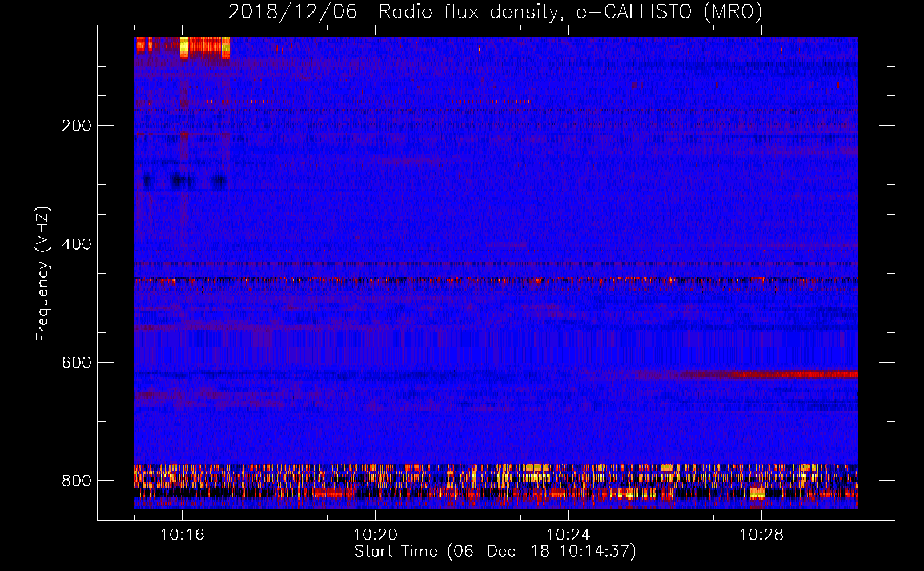924x571 pixels.
Task: Click the 400 frequency tick label
Action: (77, 244)
